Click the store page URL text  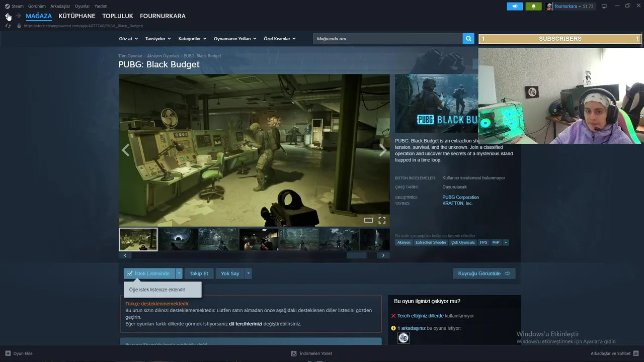coord(84,26)
